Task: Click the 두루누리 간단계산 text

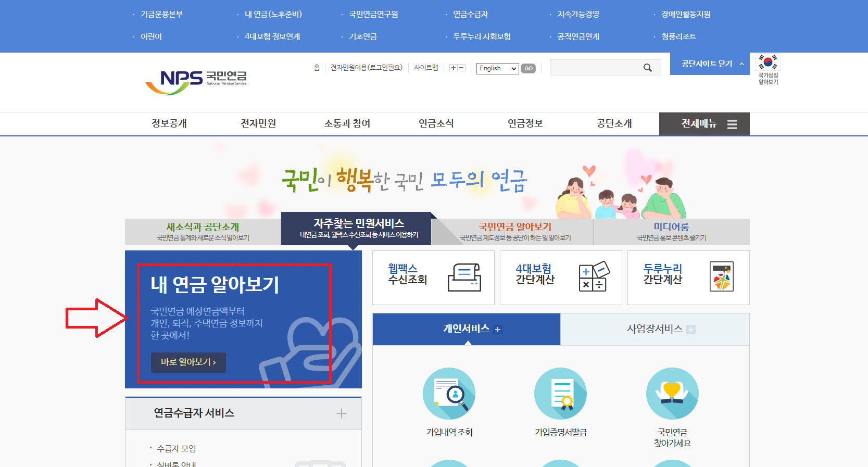Action: 663,274
